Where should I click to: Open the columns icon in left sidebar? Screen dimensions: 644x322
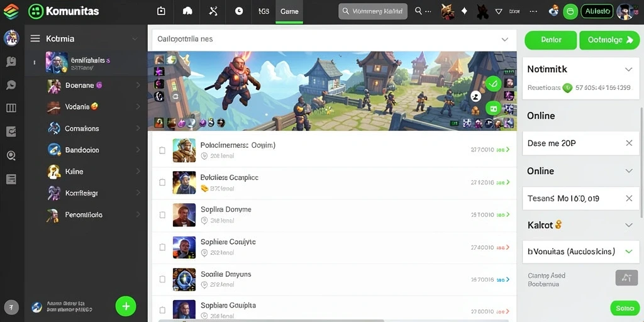[11, 108]
